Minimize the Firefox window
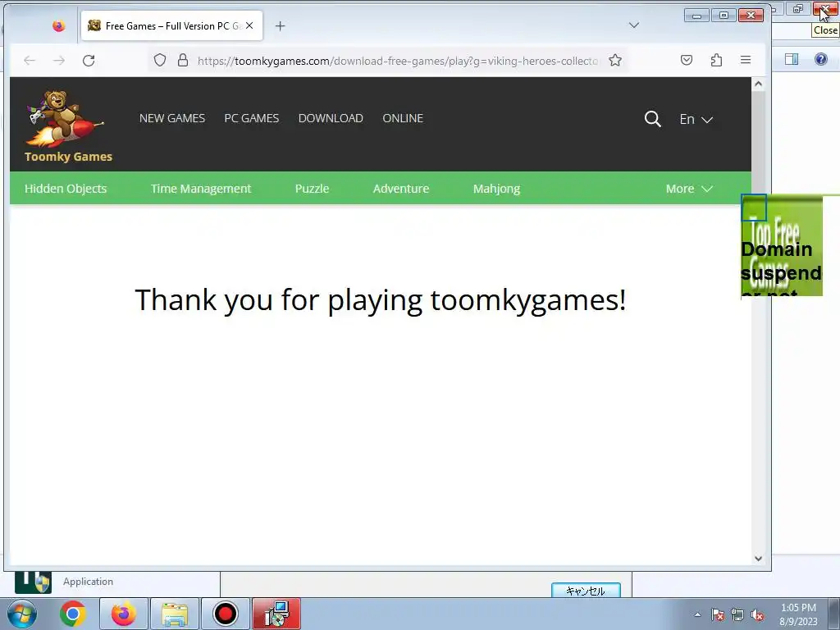 click(x=696, y=16)
